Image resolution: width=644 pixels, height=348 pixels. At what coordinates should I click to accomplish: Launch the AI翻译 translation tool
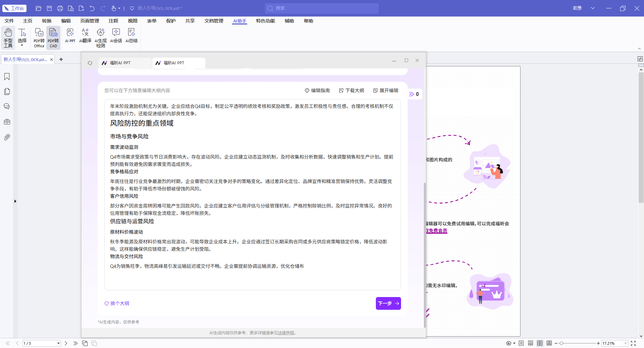pos(85,36)
